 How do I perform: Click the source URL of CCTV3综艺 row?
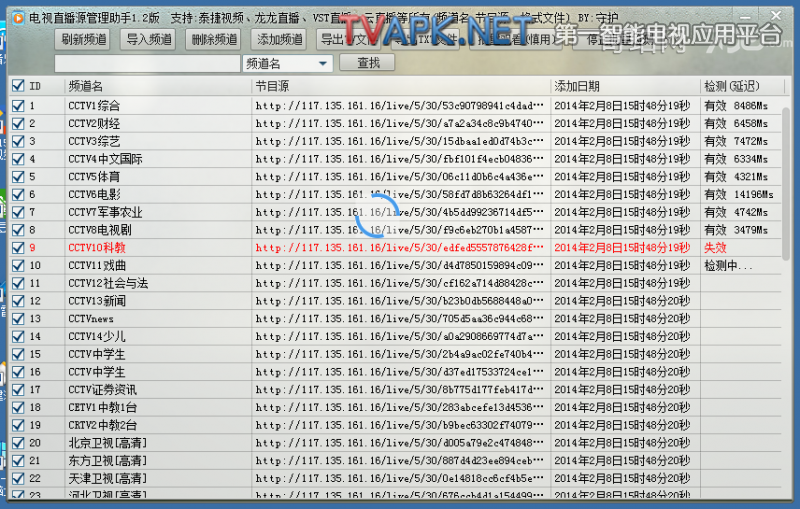tap(399, 141)
